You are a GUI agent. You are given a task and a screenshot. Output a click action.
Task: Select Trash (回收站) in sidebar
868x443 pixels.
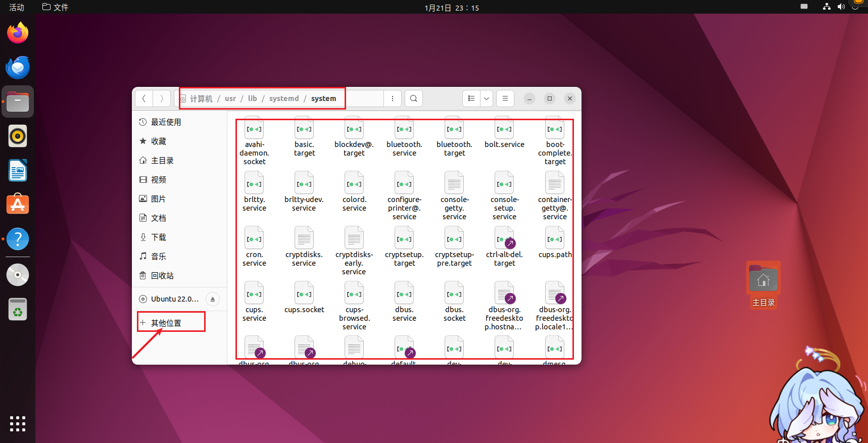(162, 276)
